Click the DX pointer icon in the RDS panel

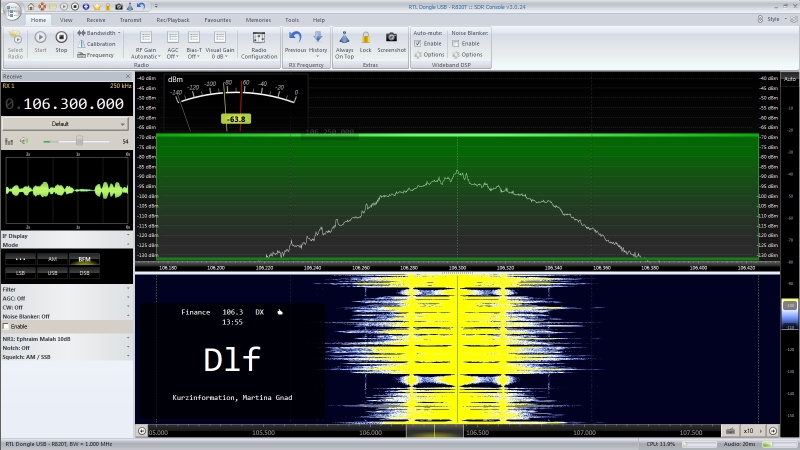(280, 312)
